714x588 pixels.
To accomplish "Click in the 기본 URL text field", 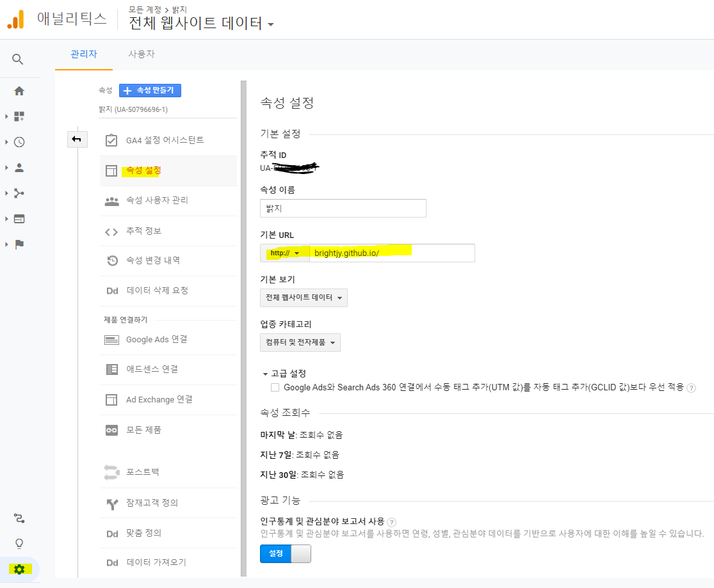I will pyautogui.click(x=392, y=253).
